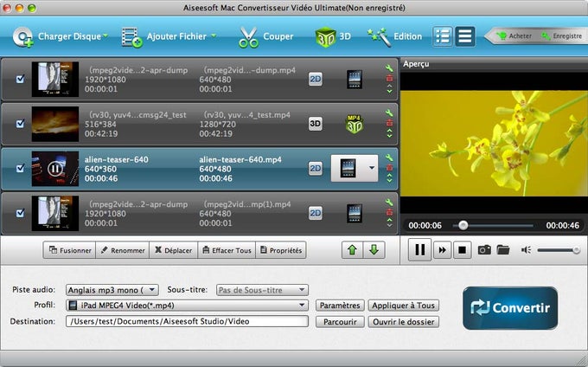Click the Charger Disque disc icon
The image size is (588, 367).
click(x=22, y=37)
